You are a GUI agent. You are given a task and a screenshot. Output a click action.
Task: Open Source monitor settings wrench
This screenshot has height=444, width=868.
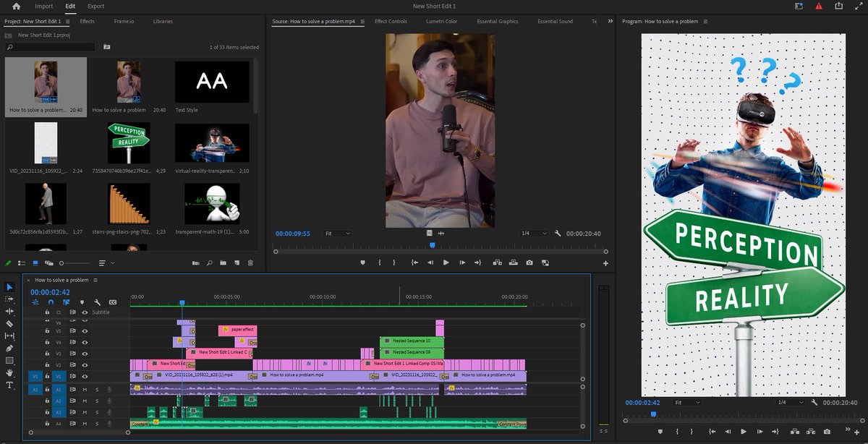point(558,234)
